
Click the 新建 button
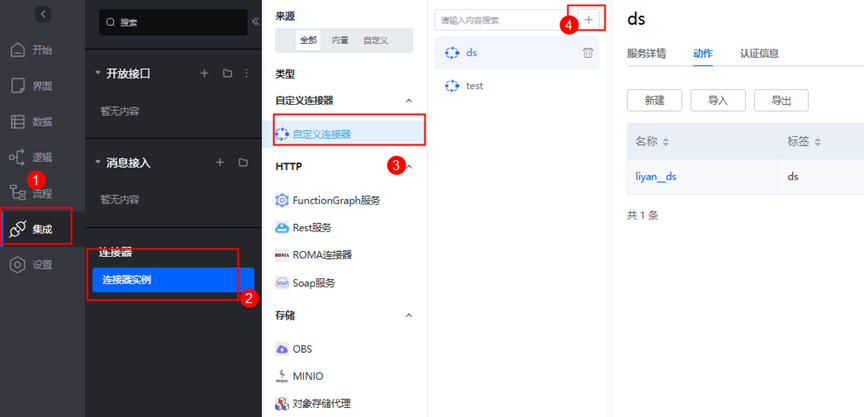tap(654, 100)
